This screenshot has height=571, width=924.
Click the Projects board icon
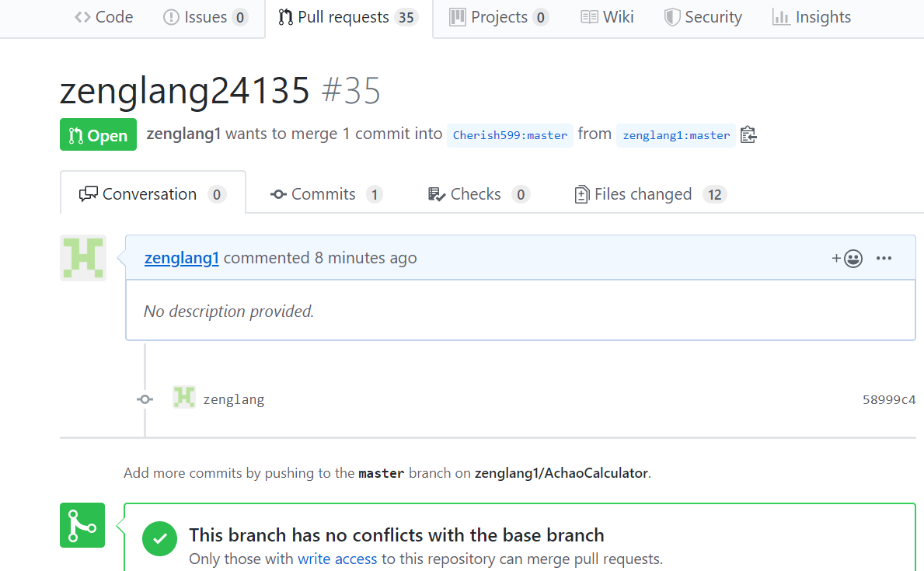pos(457,17)
